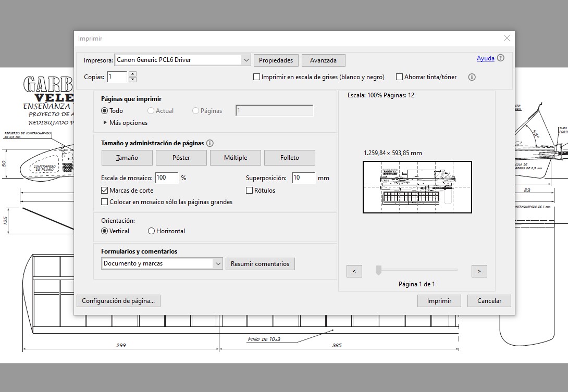
Task: Uncheck the Marcas de corte checkbox
Action: coord(105,191)
